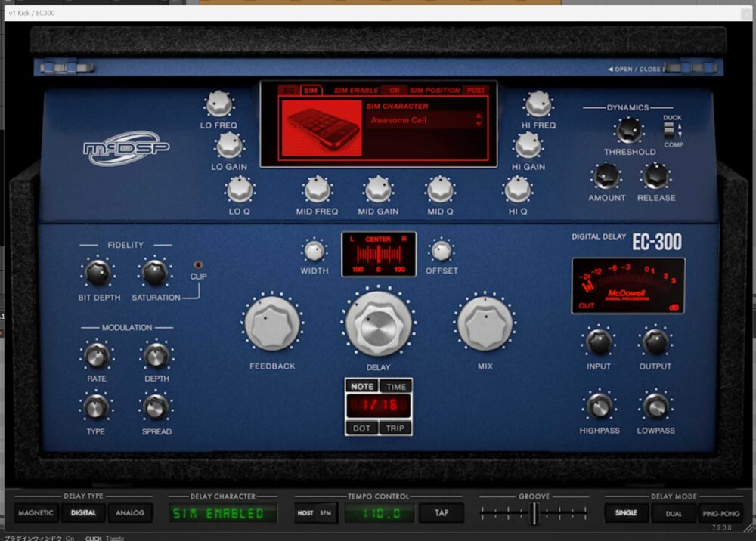Image resolution: width=756 pixels, height=541 pixels.
Task: Click the LO FREQ knob
Action: click(x=219, y=104)
